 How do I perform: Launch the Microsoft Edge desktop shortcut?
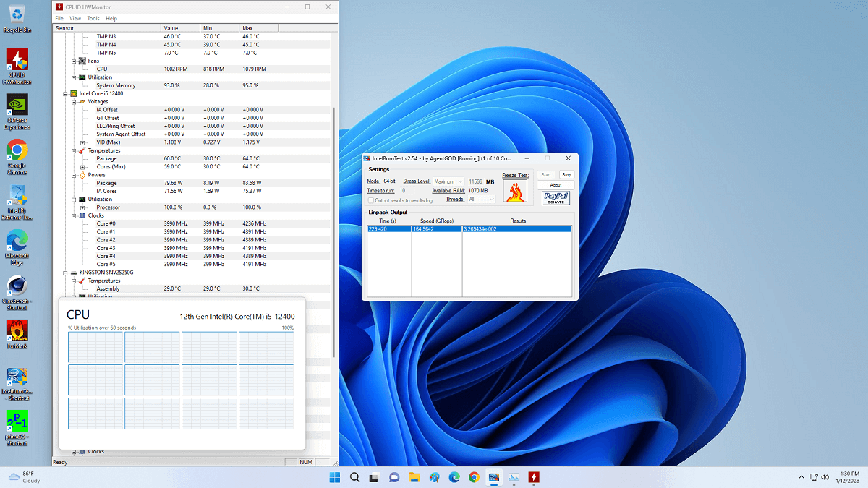point(17,247)
